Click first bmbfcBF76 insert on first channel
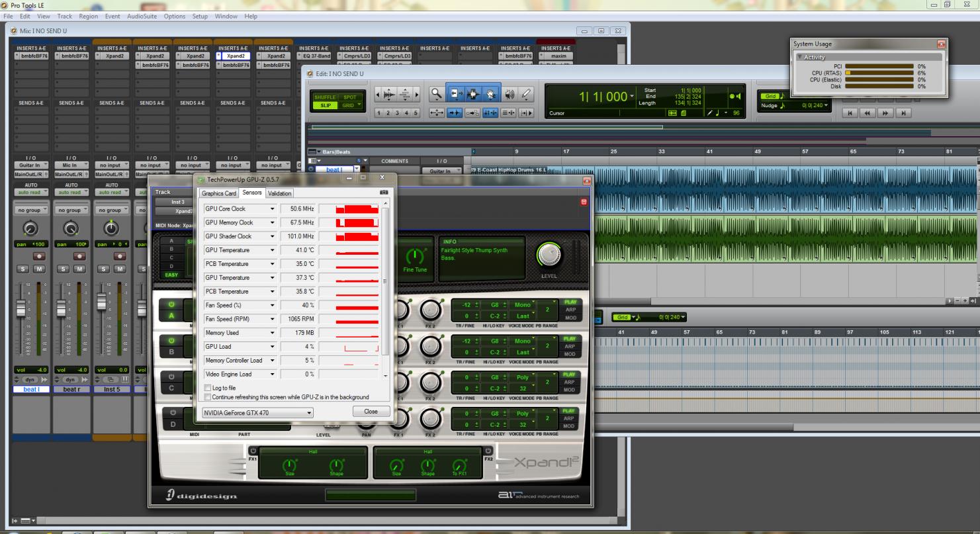Viewport: 980px width, 534px height. 32,56
